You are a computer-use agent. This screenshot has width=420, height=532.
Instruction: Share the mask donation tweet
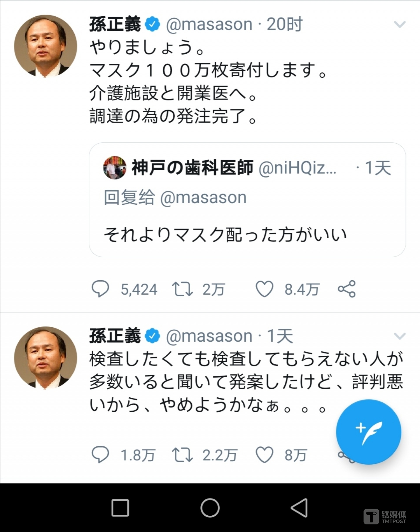pos(346,289)
